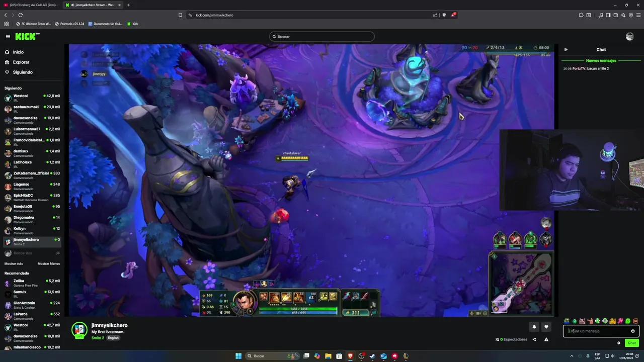Toggle the browser sidebar panel icon
This screenshot has width=644, height=362.
pyautogui.click(x=608, y=15)
